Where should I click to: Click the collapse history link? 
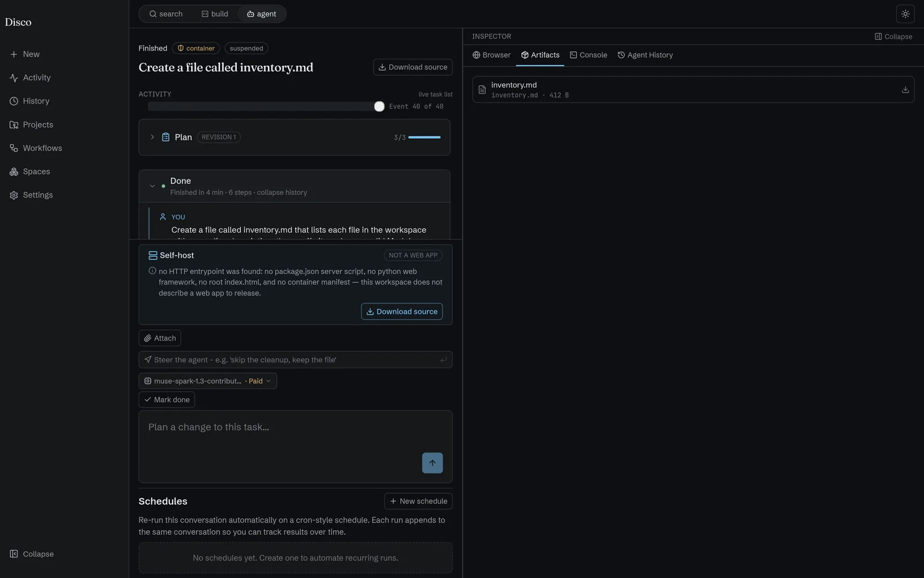pyautogui.click(x=282, y=192)
